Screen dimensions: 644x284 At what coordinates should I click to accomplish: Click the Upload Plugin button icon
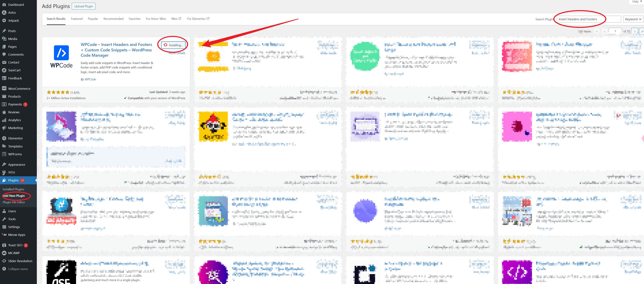pos(83,6)
